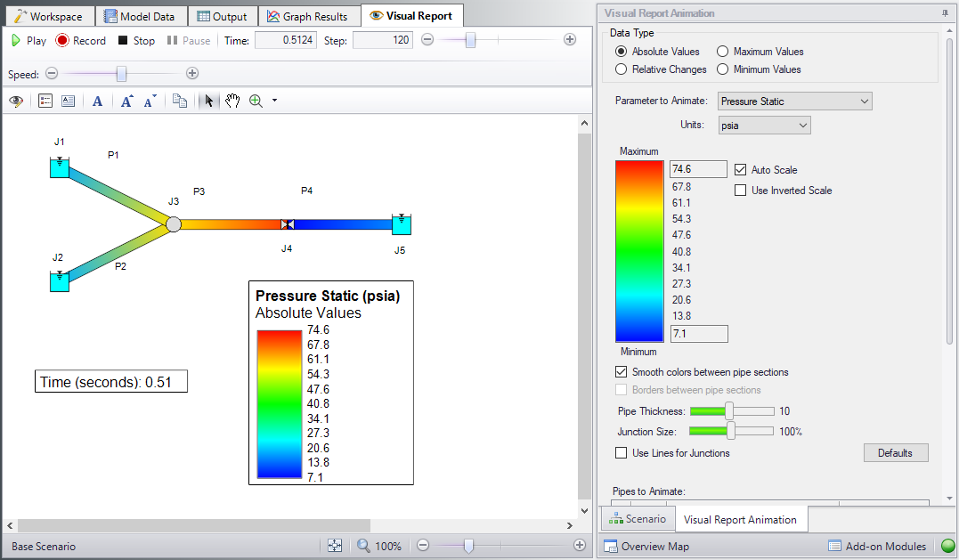Click the Defaults button
Image resolution: width=959 pixels, height=560 pixels.
895,453
